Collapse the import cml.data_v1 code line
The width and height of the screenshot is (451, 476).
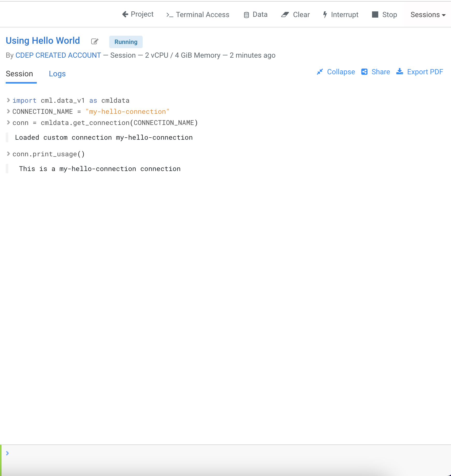8,100
